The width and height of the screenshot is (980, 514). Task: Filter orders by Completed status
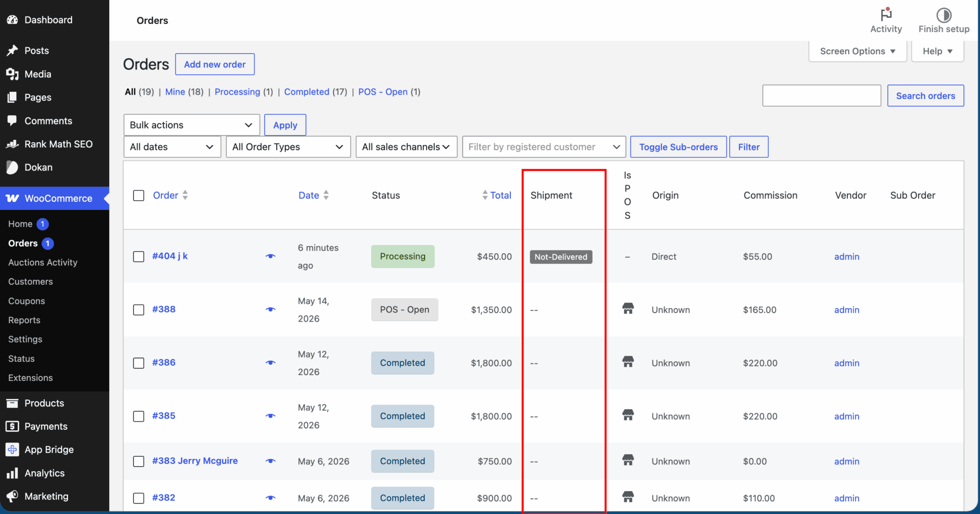(307, 92)
